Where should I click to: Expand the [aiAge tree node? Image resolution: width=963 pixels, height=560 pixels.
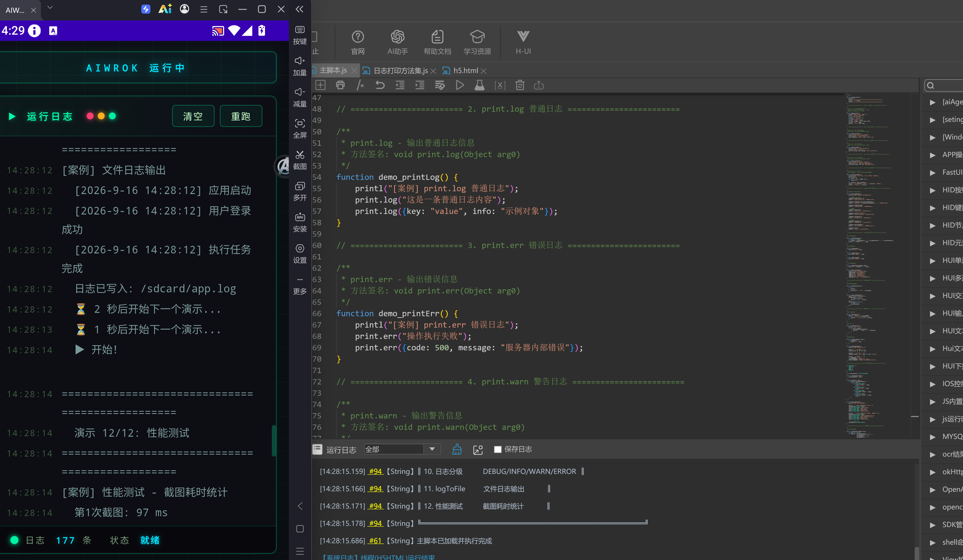933,102
